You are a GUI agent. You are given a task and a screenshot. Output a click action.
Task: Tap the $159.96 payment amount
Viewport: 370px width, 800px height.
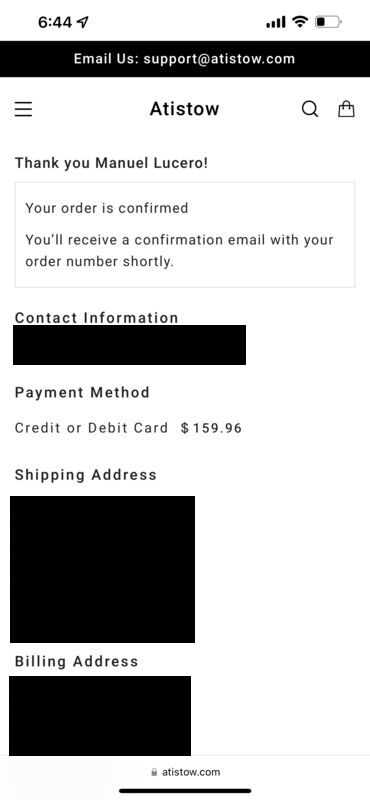pyautogui.click(x=211, y=428)
